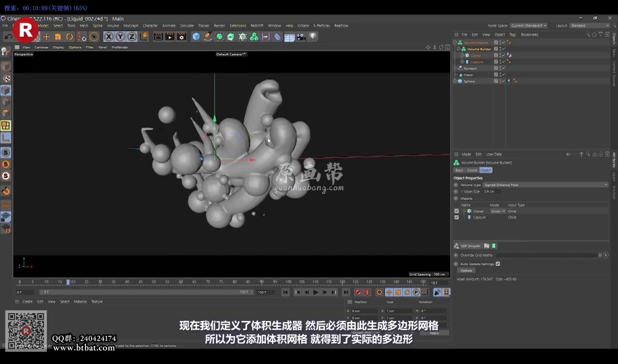Add a Light bulb object
618x364 pixels.
tap(313, 36)
